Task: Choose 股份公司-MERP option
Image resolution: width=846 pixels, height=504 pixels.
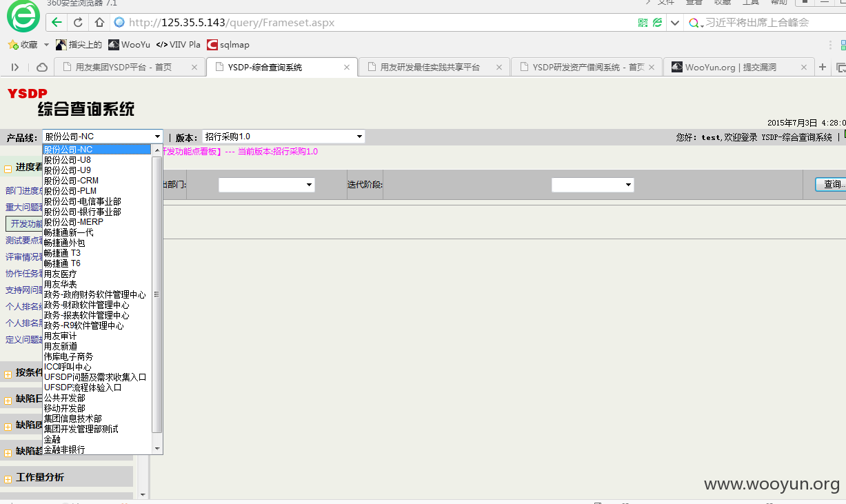Action: tap(97, 222)
